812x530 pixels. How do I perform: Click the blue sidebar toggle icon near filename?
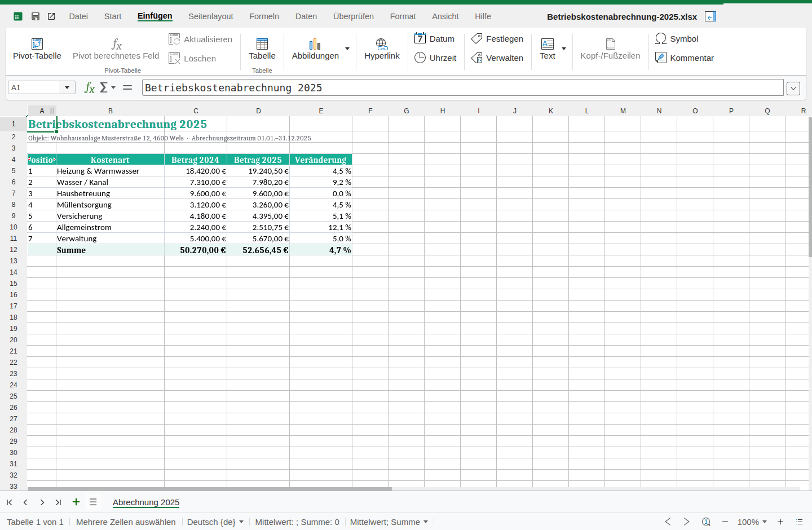pyautogui.click(x=710, y=16)
